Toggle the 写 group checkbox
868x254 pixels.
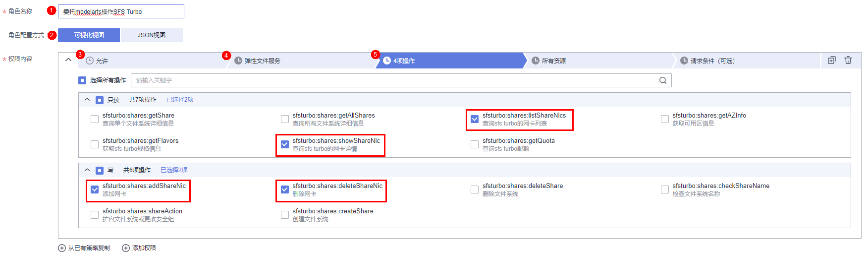point(100,171)
